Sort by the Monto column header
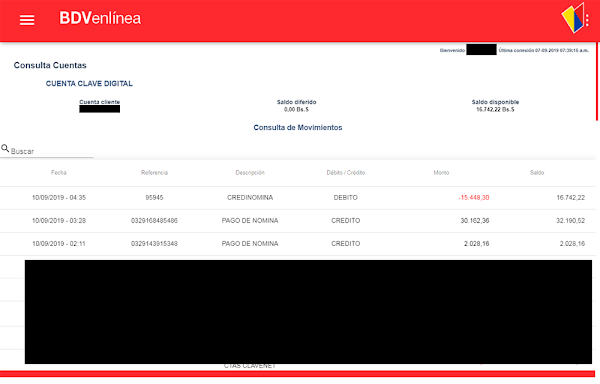 [x=441, y=172]
